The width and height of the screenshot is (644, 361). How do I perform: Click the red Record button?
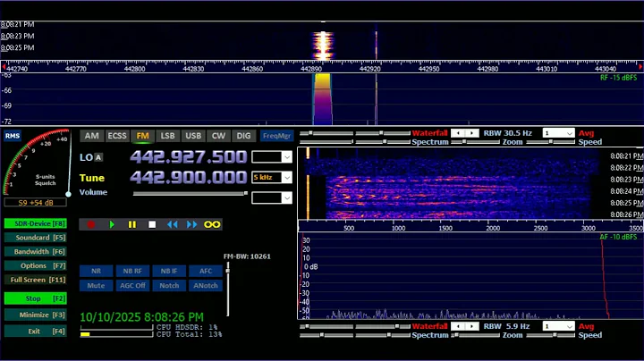pyautogui.click(x=91, y=224)
